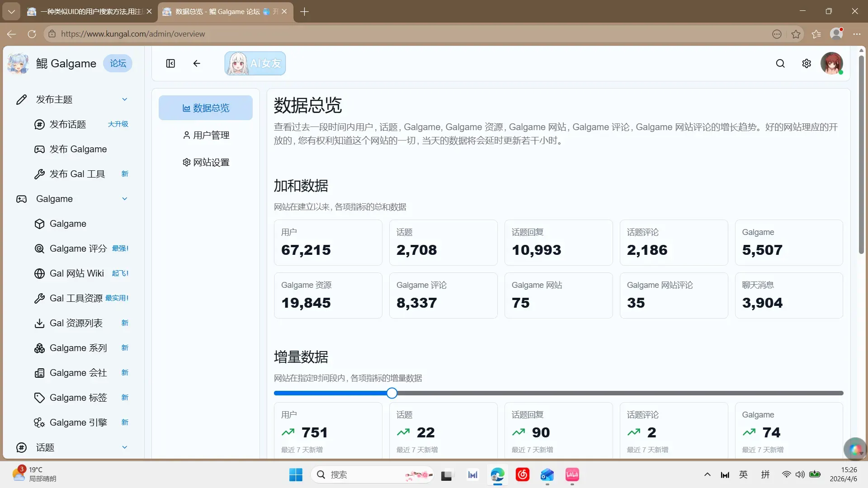Screen dimensions: 868x488
Task: Select the 数据总览 admin tab
Action: [206, 108]
